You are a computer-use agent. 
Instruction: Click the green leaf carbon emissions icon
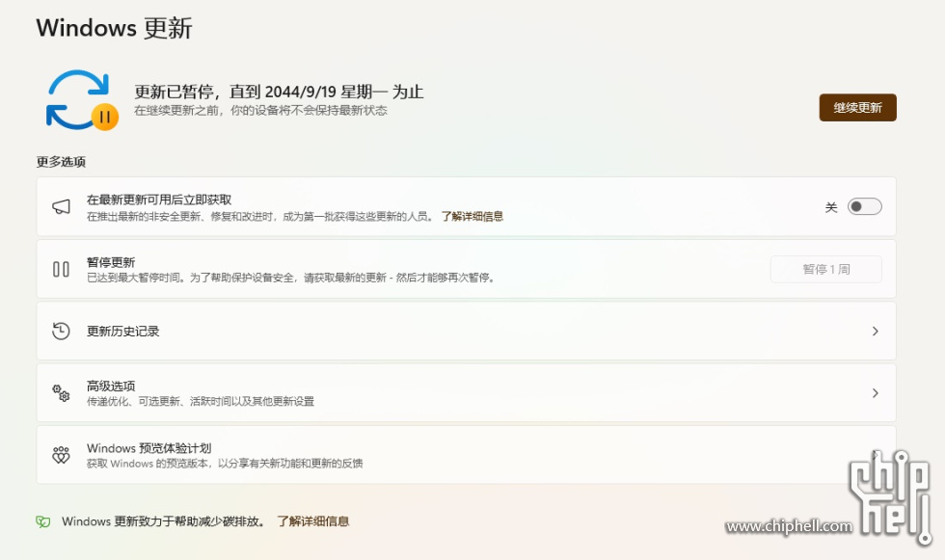coord(42,521)
